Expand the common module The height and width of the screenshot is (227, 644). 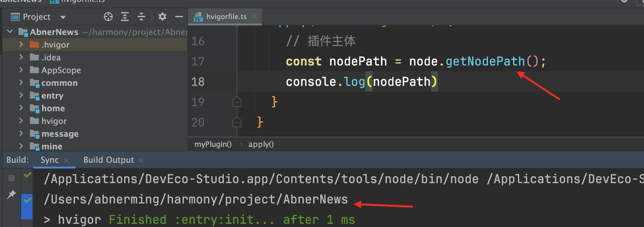click(21, 82)
